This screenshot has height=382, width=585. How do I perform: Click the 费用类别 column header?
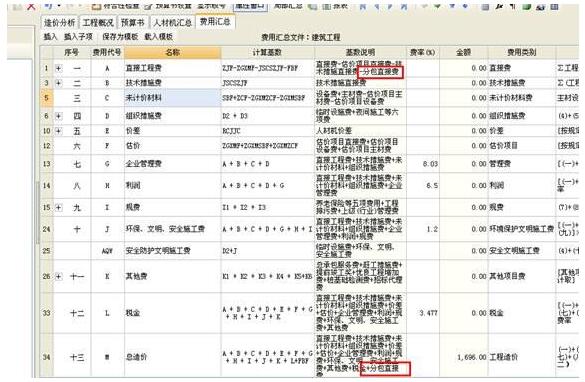pyautogui.click(x=522, y=53)
